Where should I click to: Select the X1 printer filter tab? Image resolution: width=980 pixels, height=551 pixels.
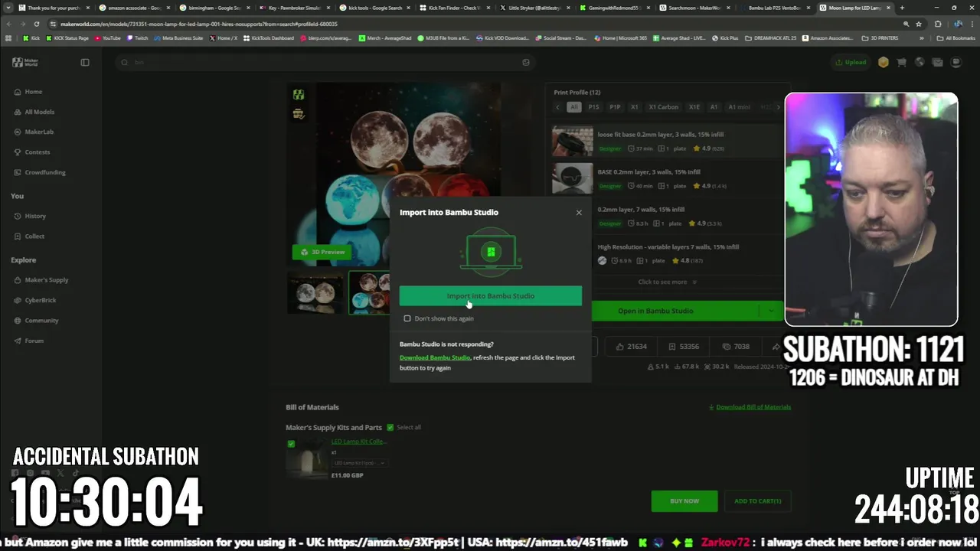tap(634, 107)
